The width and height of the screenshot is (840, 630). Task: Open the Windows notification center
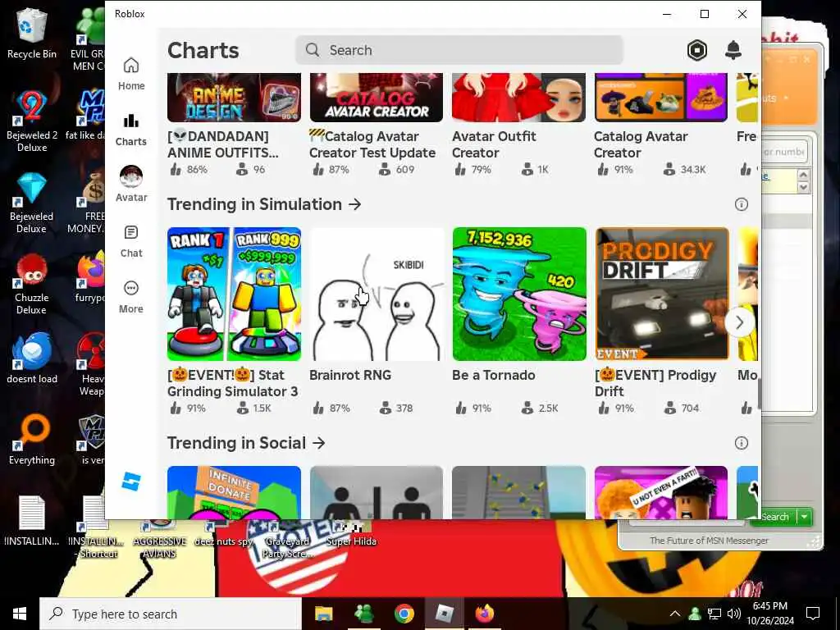pyautogui.click(x=813, y=614)
